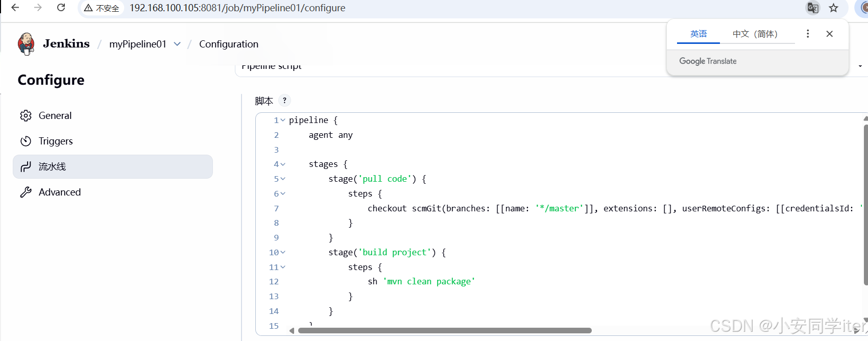
Task: Close the Google Translate popup
Action: tap(829, 34)
